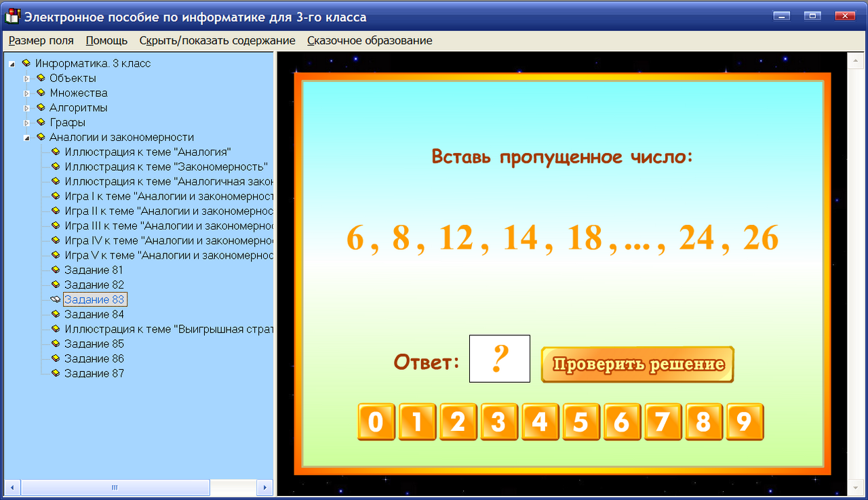Viewport: 868px width, 500px height.
Task: Click the pencil icon beside the highlighted "Задание 83"
Action: point(56,299)
